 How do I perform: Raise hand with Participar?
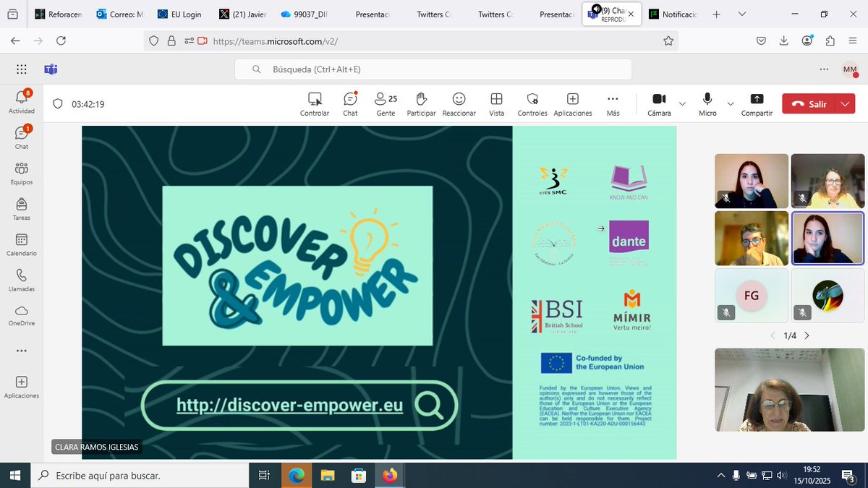point(422,104)
